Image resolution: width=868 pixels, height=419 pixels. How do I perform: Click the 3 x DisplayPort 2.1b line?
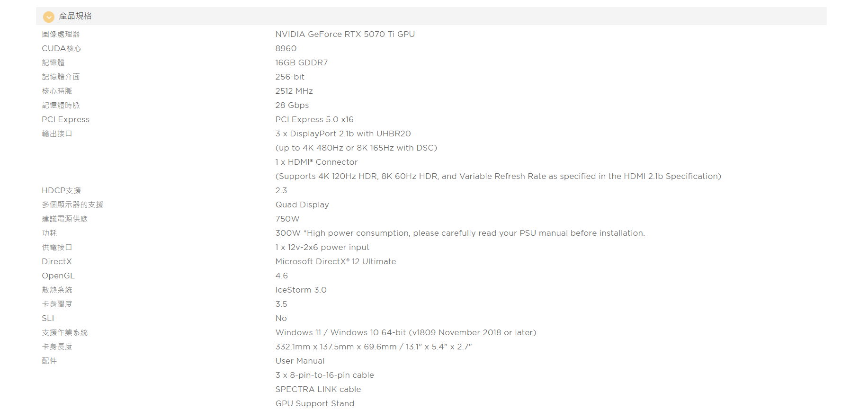tap(343, 134)
